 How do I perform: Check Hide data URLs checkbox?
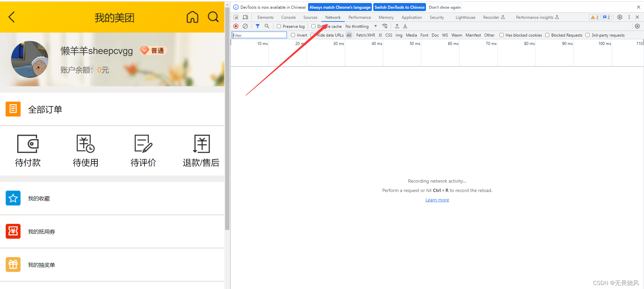[x=312, y=35]
